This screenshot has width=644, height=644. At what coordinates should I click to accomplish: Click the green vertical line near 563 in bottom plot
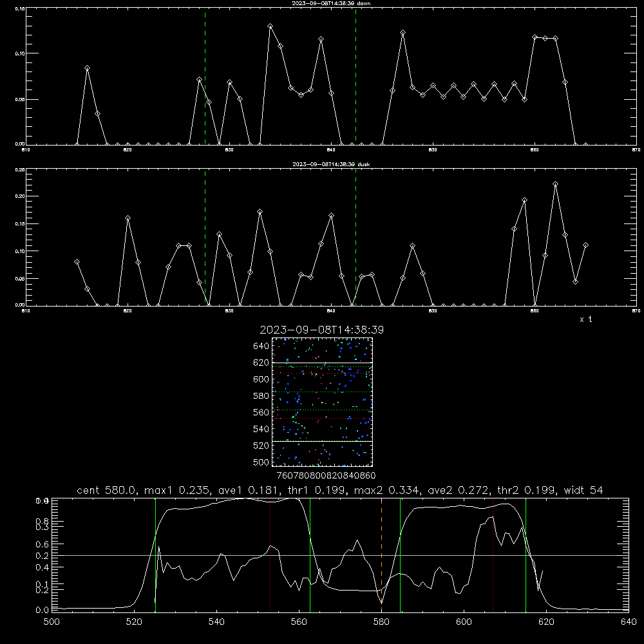pyautogui.click(x=310, y=554)
